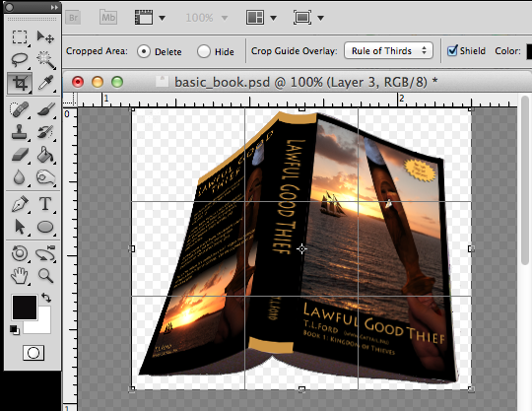
Task: Launch Mini Bridge via Mb icon
Action: 108,18
